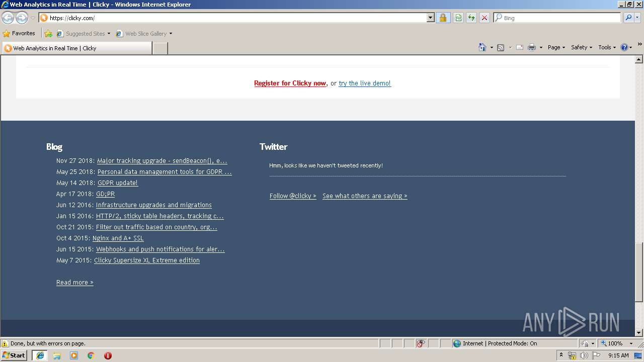Open Infrastructure upgrades and migrations post

[x=154, y=205]
